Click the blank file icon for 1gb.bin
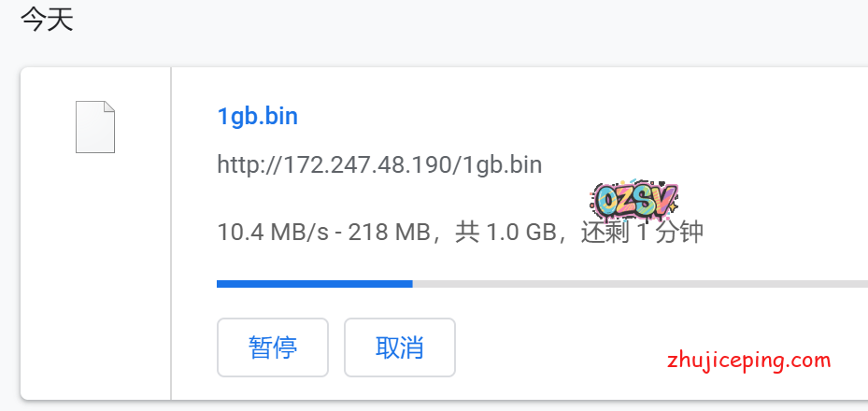The height and width of the screenshot is (411, 868). click(x=95, y=127)
